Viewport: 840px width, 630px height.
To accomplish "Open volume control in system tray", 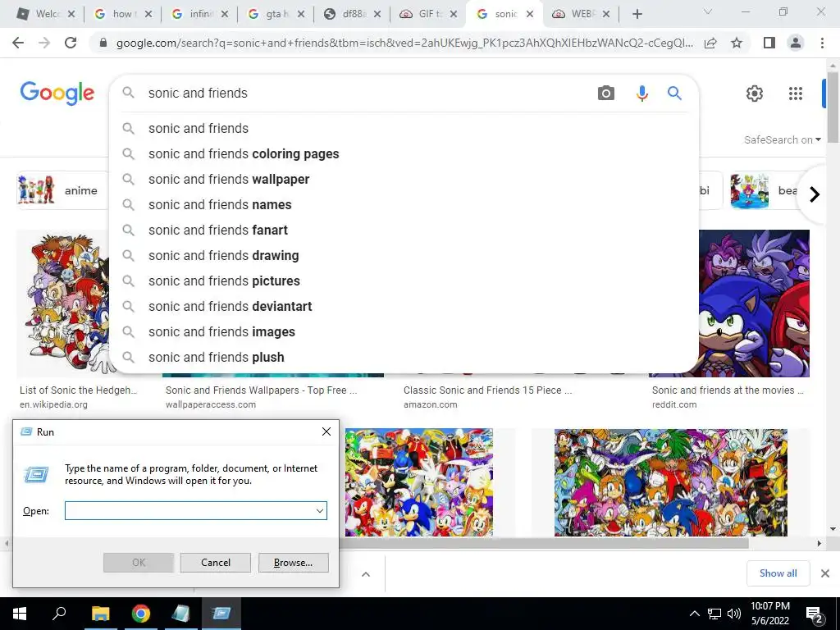I will [x=734, y=614].
